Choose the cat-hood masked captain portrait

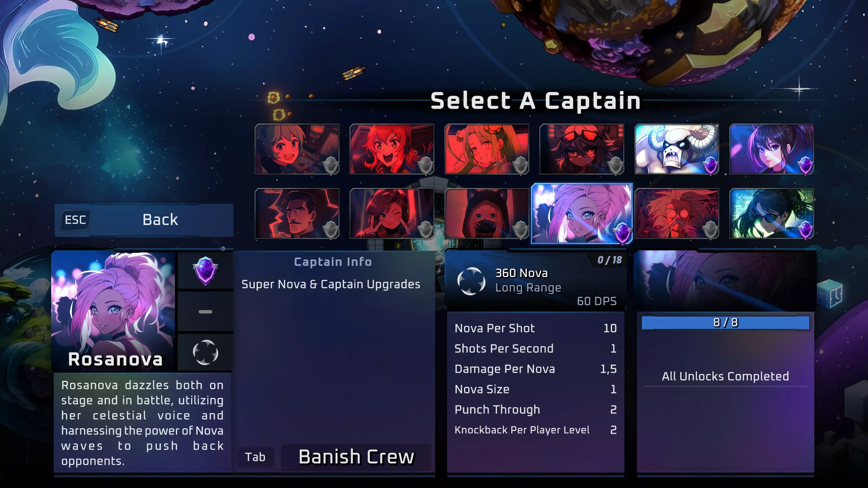click(x=487, y=213)
